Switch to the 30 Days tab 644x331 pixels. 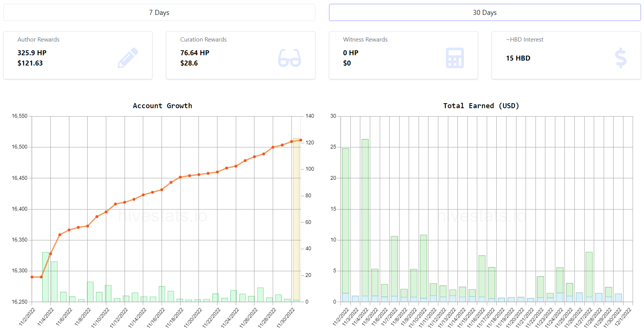point(485,13)
